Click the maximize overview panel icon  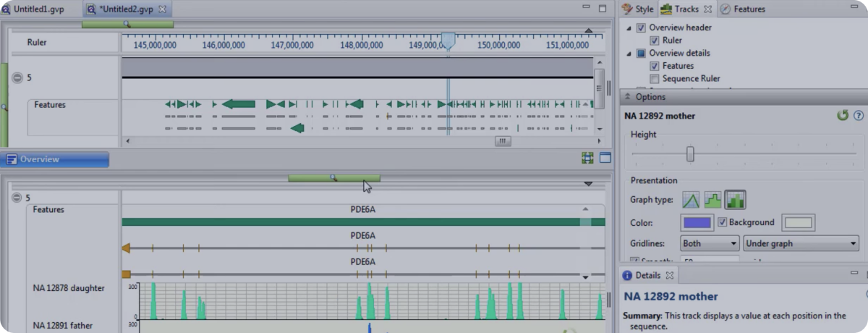tap(605, 158)
